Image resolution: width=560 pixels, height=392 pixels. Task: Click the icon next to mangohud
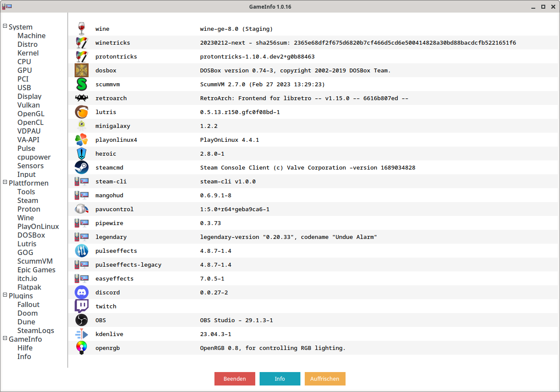coord(82,195)
